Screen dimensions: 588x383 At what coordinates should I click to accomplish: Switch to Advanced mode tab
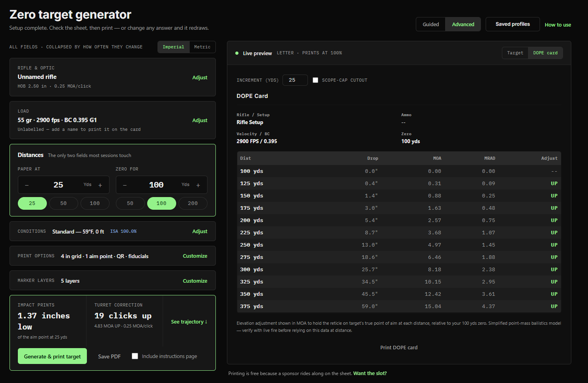tap(463, 24)
